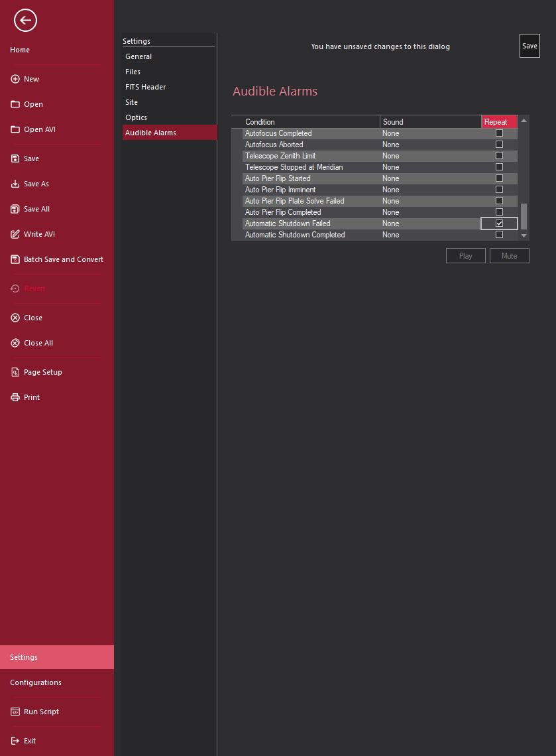Check Repeat for Telescope Zenith Limit
Viewport: 556px width, 756px height.
pyautogui.click(x=499, y=156)
